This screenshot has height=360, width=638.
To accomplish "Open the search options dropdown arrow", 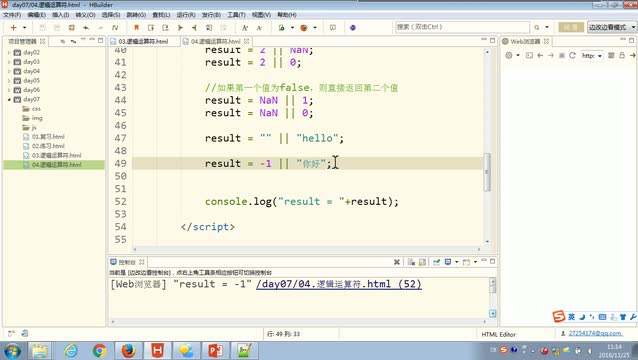I will point(547,27).
